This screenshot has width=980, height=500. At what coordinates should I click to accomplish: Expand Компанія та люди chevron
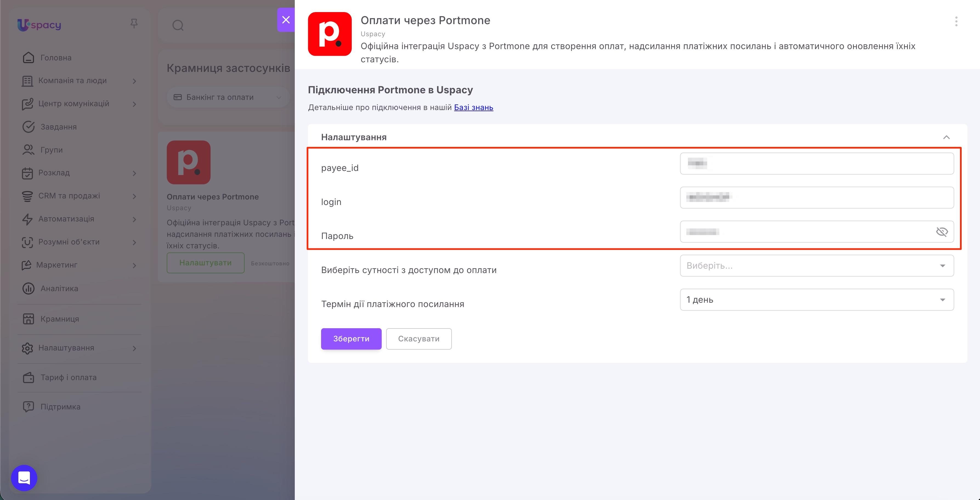134,81
